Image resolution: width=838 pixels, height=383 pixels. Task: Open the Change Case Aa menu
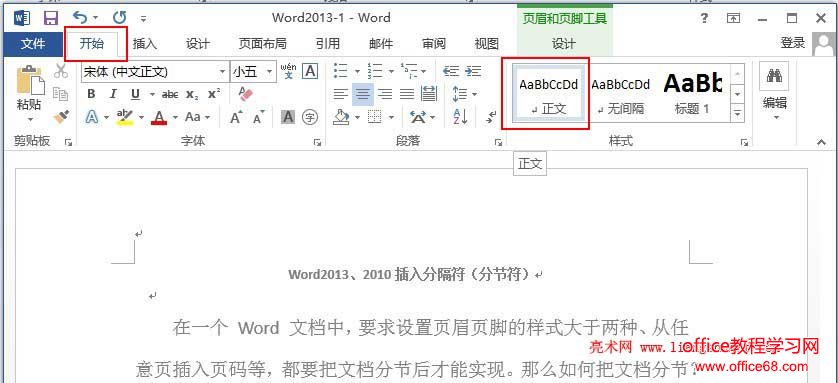point(193,116)
